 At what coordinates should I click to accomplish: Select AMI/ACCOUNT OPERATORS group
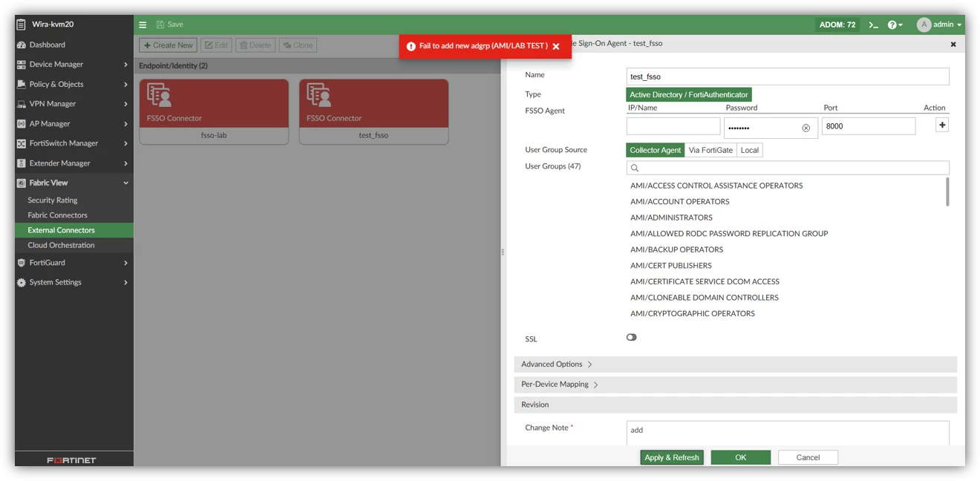(680, 202)
